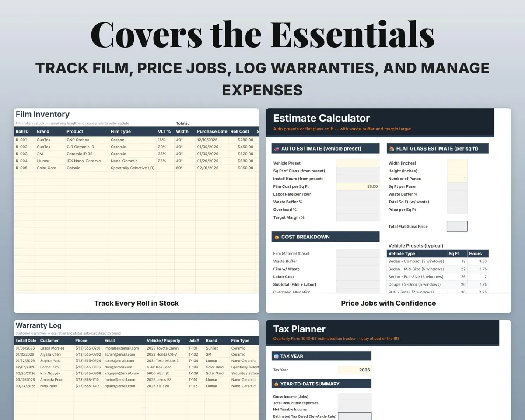
Task: Select the 12/10/2025 purchase date cell
Action: pyautogui.click(x=212, y=140)
